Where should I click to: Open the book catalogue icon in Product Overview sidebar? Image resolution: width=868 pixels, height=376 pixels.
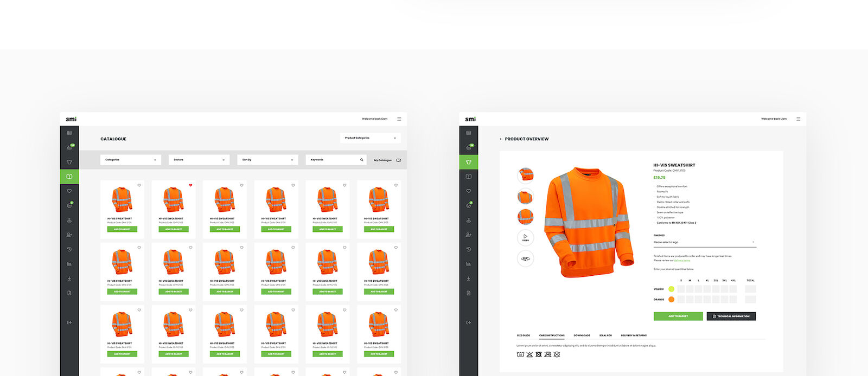[469, 177]
